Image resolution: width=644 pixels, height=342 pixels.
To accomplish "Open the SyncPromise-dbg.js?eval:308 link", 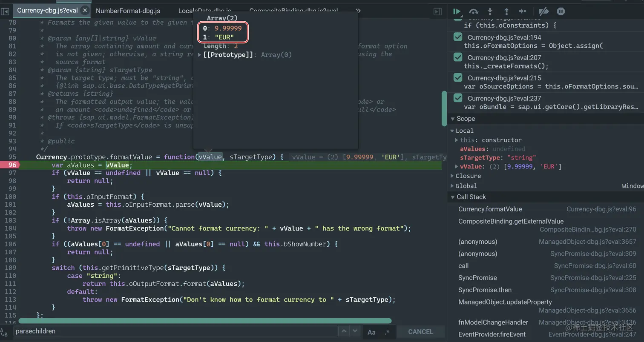I will tap(593, 290).
